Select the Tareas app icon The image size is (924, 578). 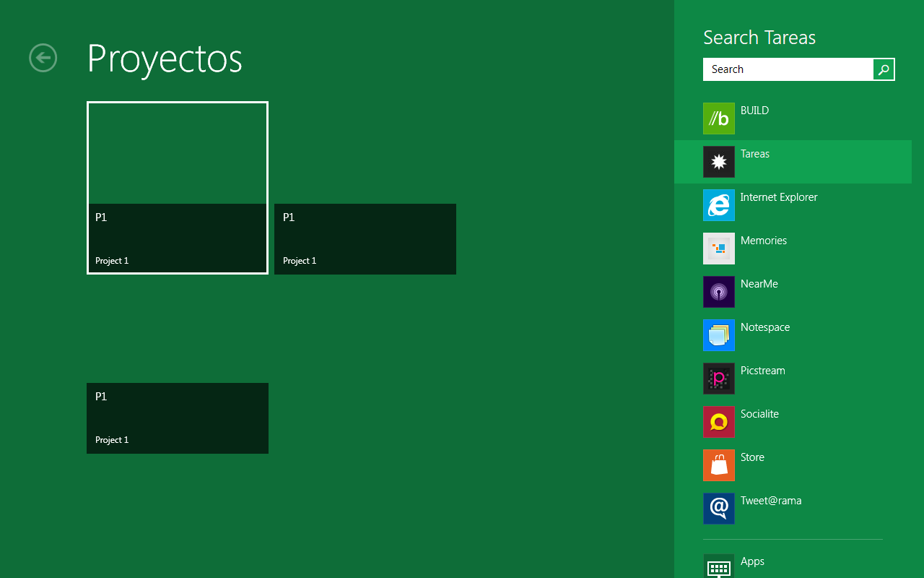(718, 162)
